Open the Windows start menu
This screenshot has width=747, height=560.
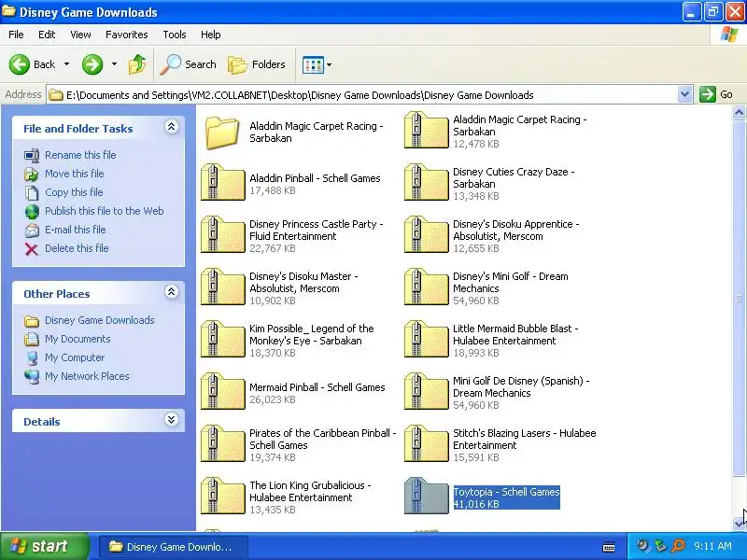(x=44, y=546)
